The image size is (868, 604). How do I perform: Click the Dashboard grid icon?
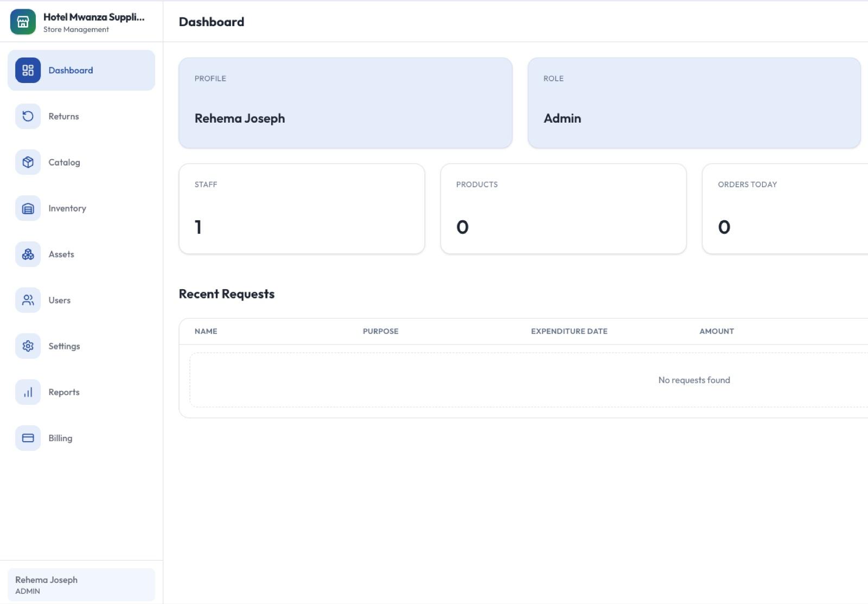pos(28,71)
